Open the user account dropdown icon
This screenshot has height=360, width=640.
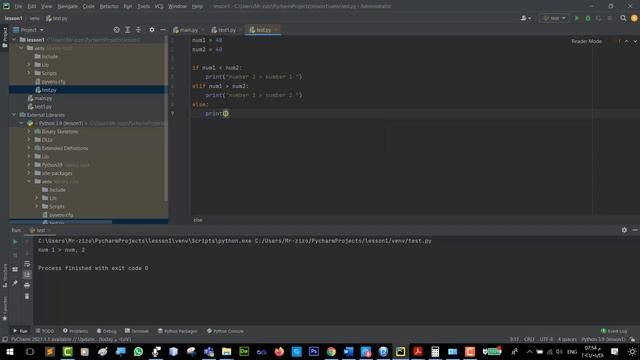coord(526,18)
